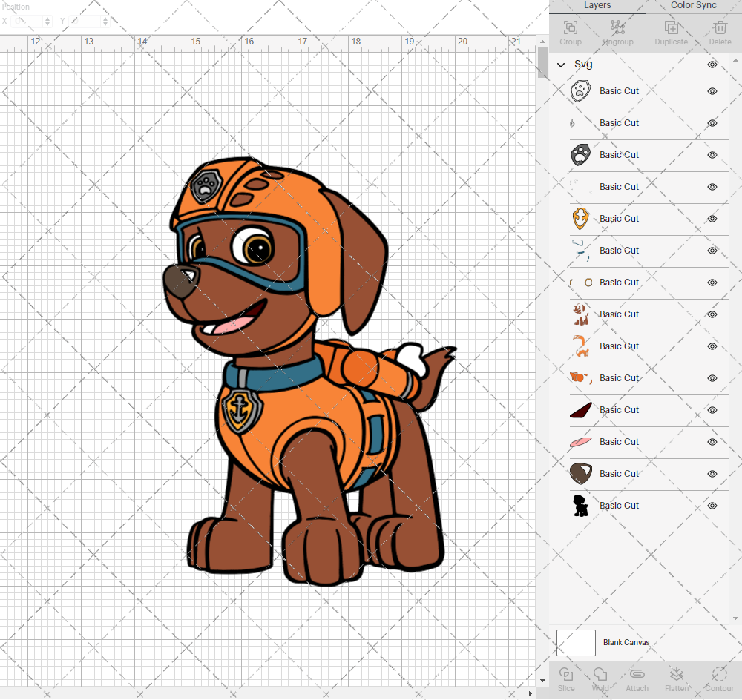This screenshot has width=742, height=700.
Task: Click the Attach icon
Action: 637,678
